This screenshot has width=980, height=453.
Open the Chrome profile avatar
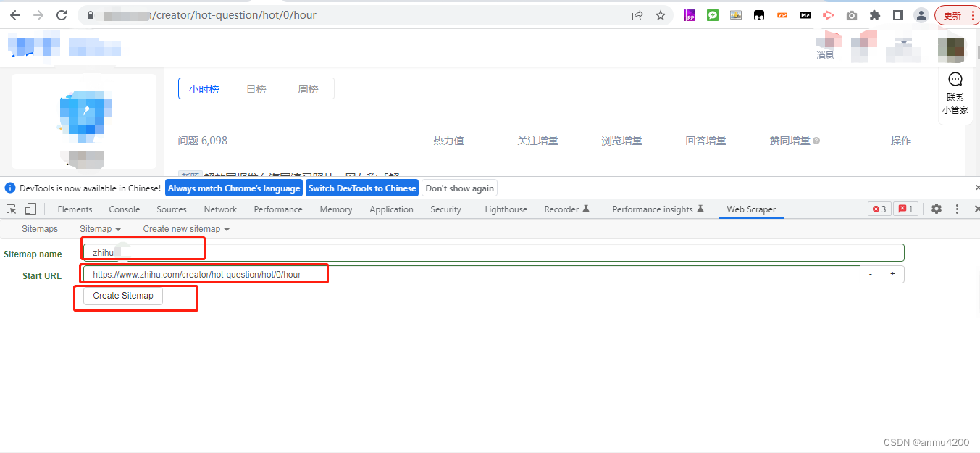921,15
